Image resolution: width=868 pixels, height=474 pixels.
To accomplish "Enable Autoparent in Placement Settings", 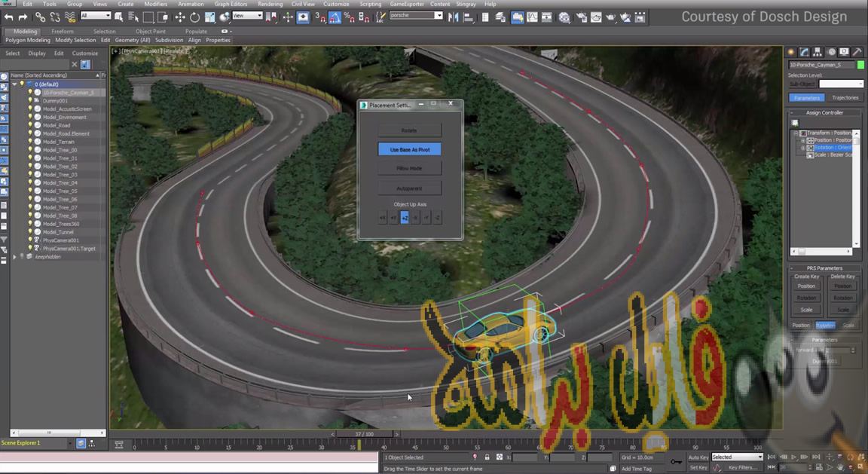I will tap(410, 188).
